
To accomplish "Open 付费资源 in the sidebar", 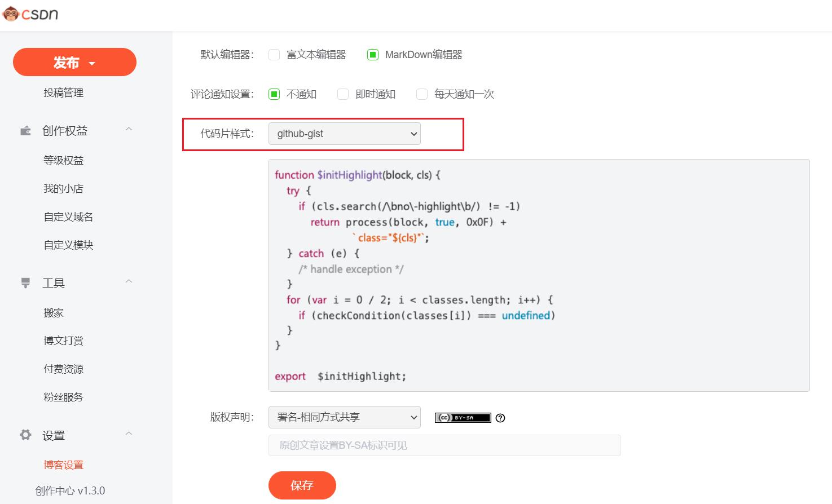I will 63,369.
